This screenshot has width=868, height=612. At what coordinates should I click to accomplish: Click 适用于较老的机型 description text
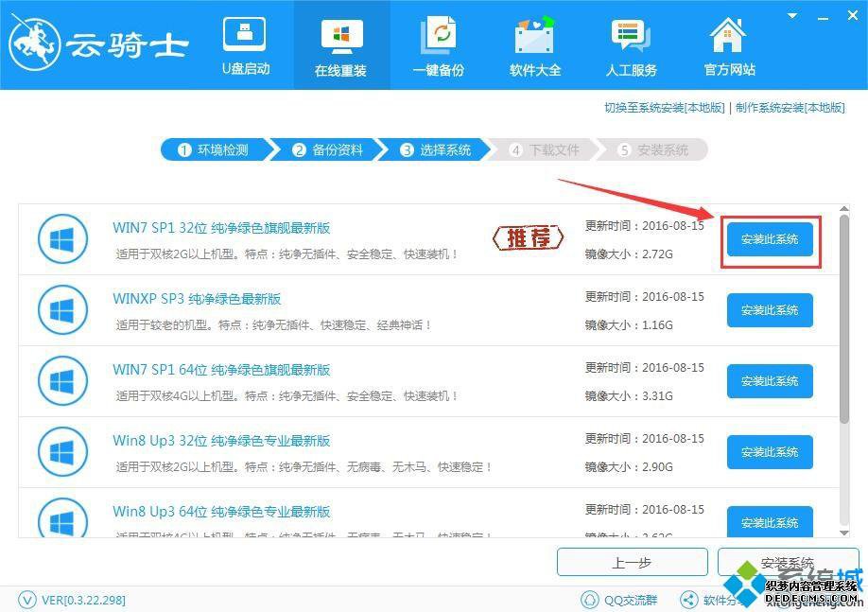273,325
